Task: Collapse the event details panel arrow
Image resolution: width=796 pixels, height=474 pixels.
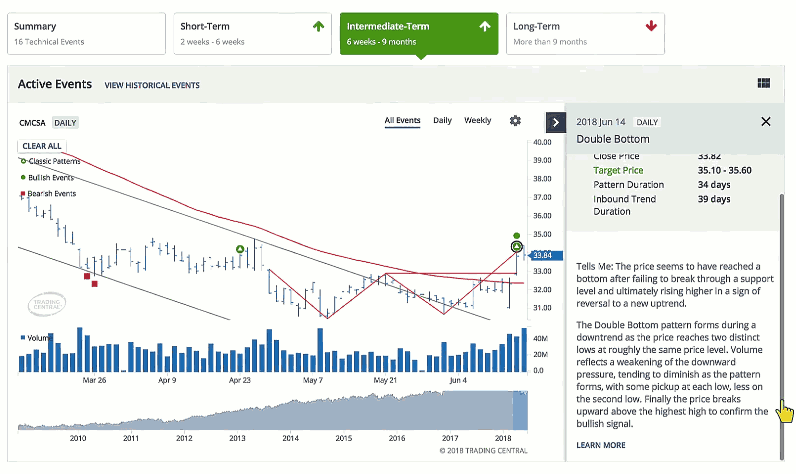Action: click(556, 122)
